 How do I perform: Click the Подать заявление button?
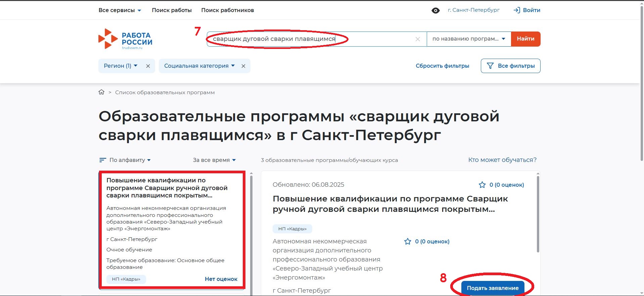click(x=493, y=288)
